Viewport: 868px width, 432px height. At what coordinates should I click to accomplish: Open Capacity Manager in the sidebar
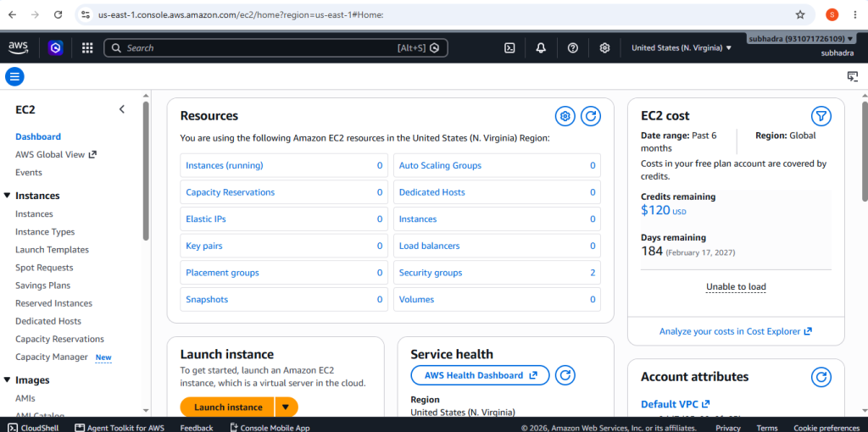click(52, 357)
